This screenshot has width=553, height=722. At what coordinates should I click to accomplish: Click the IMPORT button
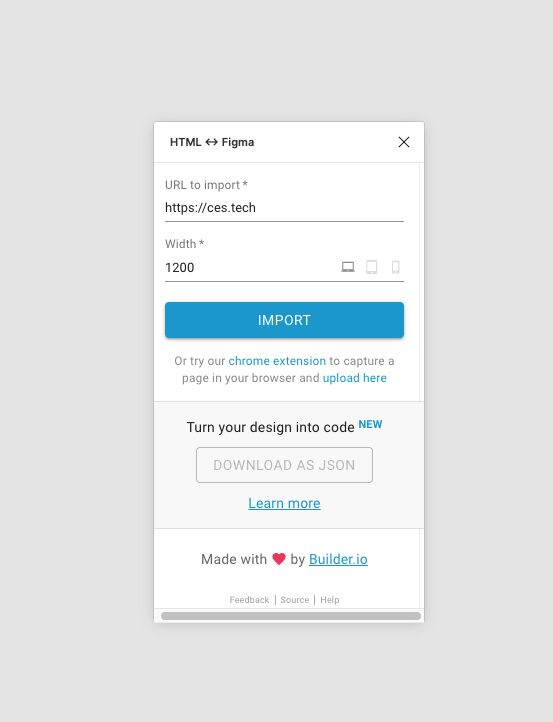coord(284,320)
